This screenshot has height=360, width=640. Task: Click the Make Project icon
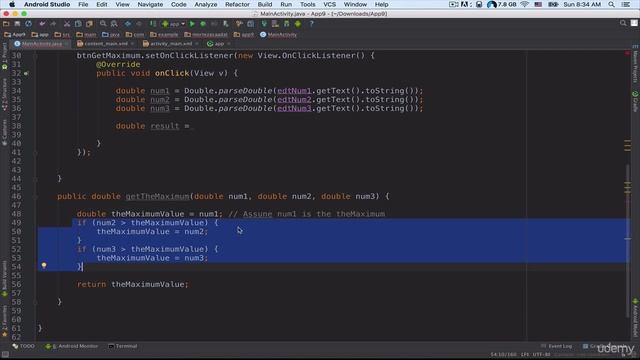pos(153,24)
